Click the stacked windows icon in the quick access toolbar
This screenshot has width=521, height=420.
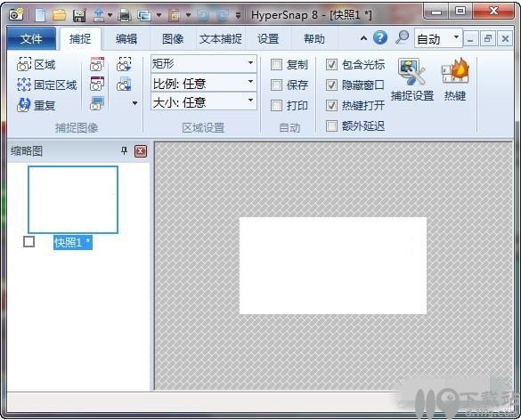point(144,15)
